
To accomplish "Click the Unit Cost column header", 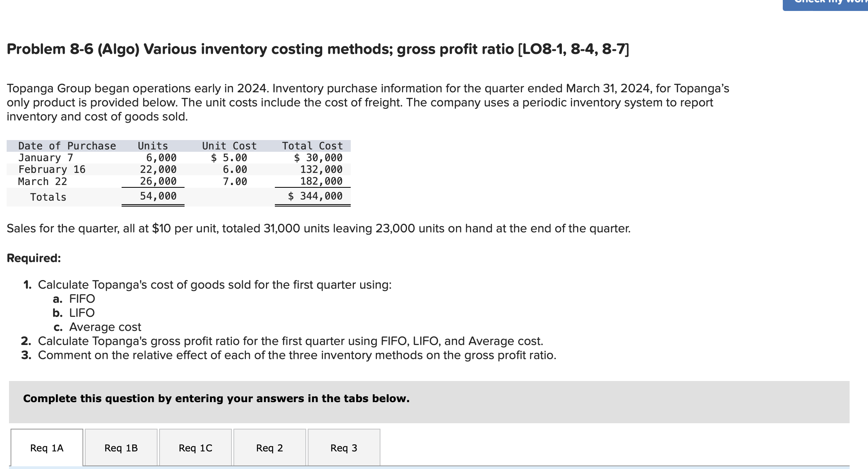I will [229, 146].
